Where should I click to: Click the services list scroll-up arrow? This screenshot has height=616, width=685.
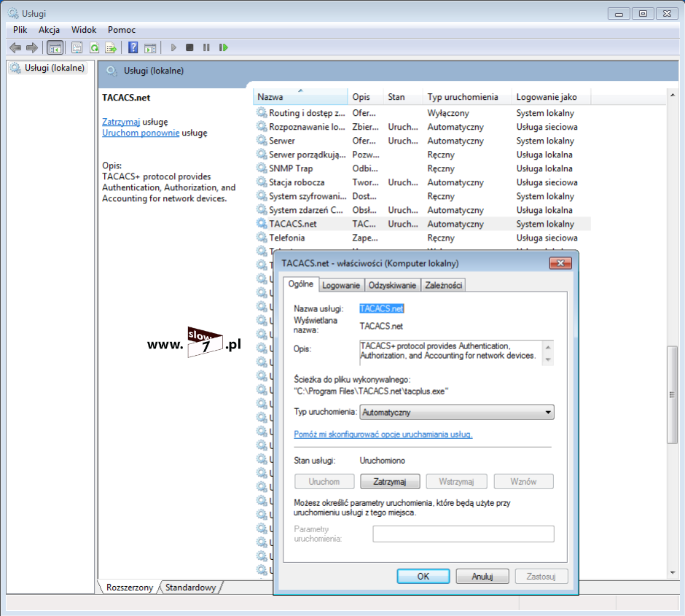pyautogui.click(x=673, y=95)
